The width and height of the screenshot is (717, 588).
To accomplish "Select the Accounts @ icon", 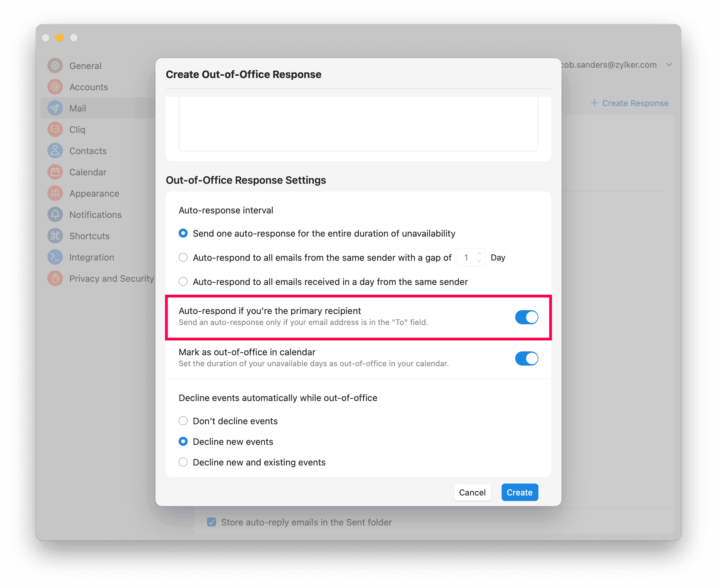I will [55, 87].
